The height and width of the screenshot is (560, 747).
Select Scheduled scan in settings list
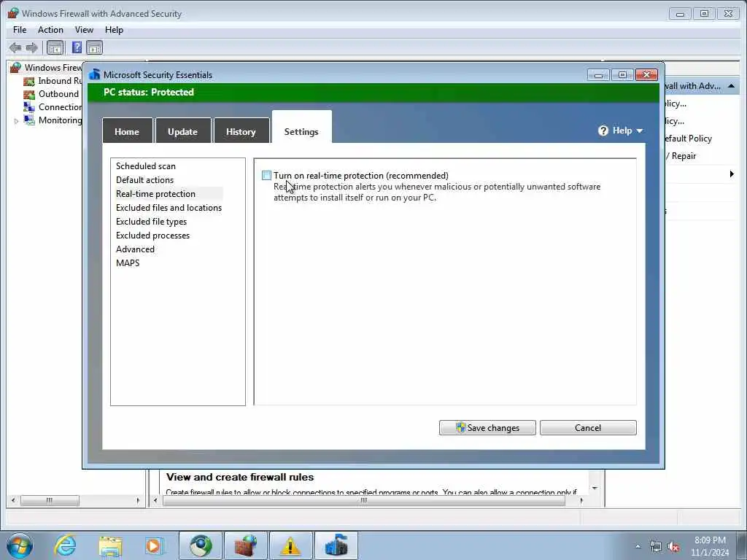[146, 166]
